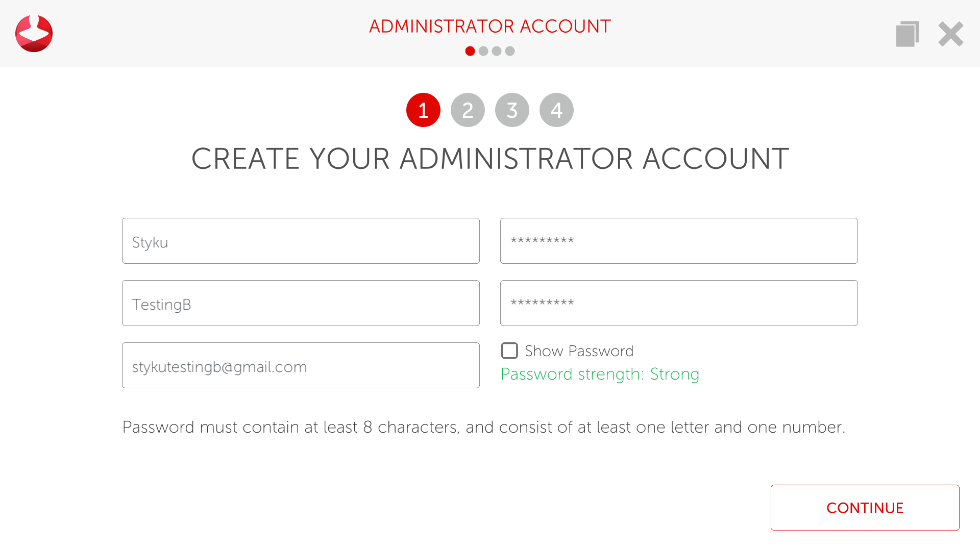Image resolution: width=980 pixels, height=551 pixels.
Task: Edit the email field stykutestingb@gmail.com
Action: pyautogui.click(x=301, y=365)
